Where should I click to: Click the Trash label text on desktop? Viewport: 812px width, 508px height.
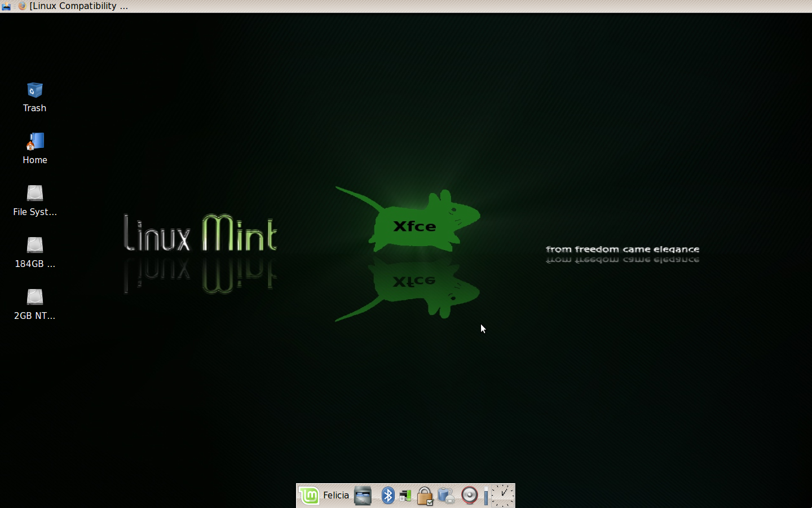coord(35,108)
